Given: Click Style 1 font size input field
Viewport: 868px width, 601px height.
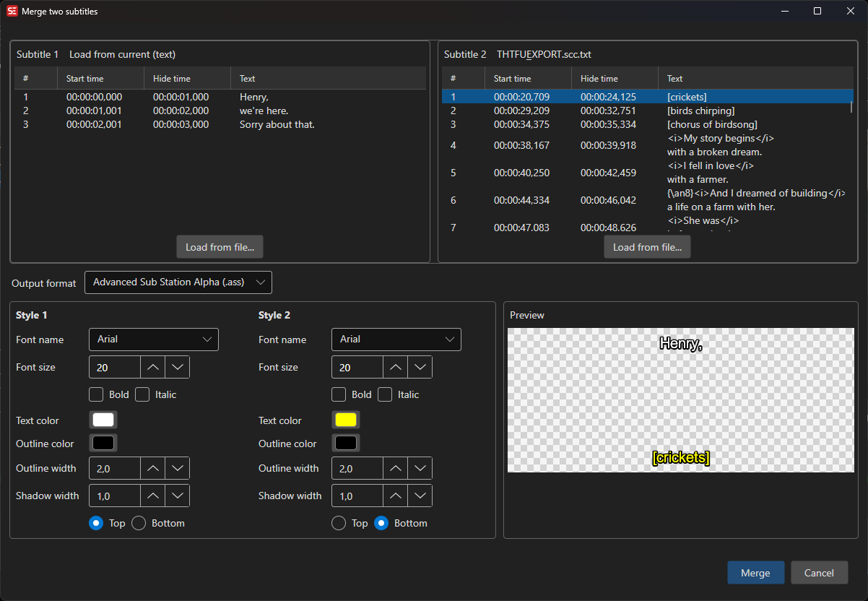Looking at the screenshot, I should pyautogui.click(x=114, y=367).
